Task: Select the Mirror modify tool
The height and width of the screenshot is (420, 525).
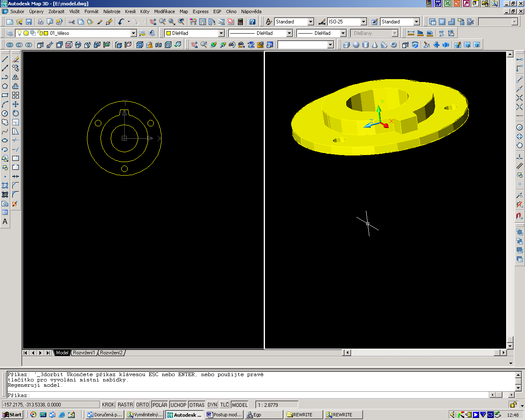Action: click(16, 78)
